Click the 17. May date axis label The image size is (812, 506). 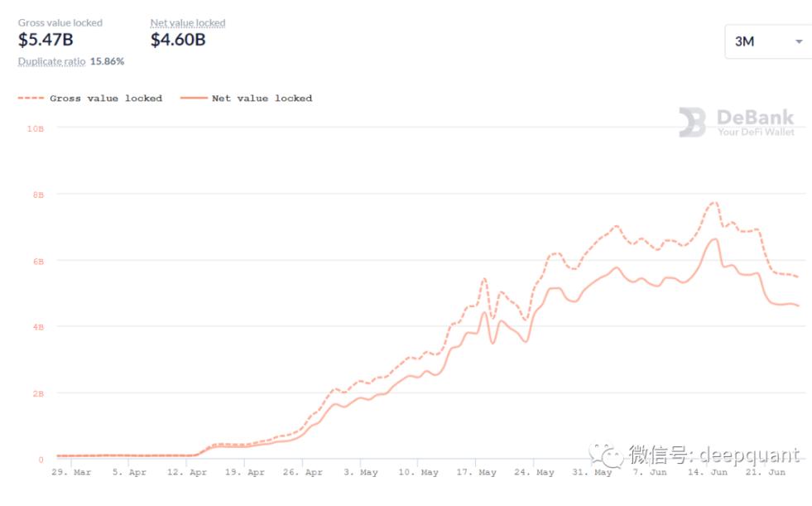pyautogui.click(x=476, y=473)
